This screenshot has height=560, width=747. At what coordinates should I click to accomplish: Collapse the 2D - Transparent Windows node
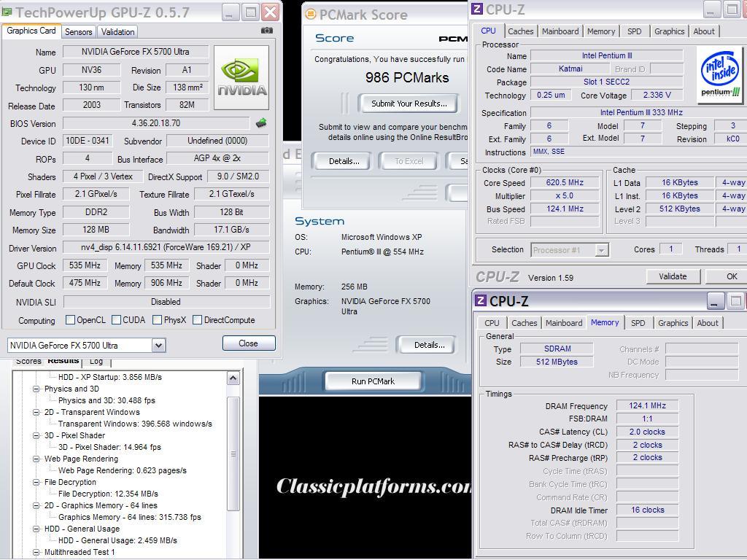tap(36, 412)
